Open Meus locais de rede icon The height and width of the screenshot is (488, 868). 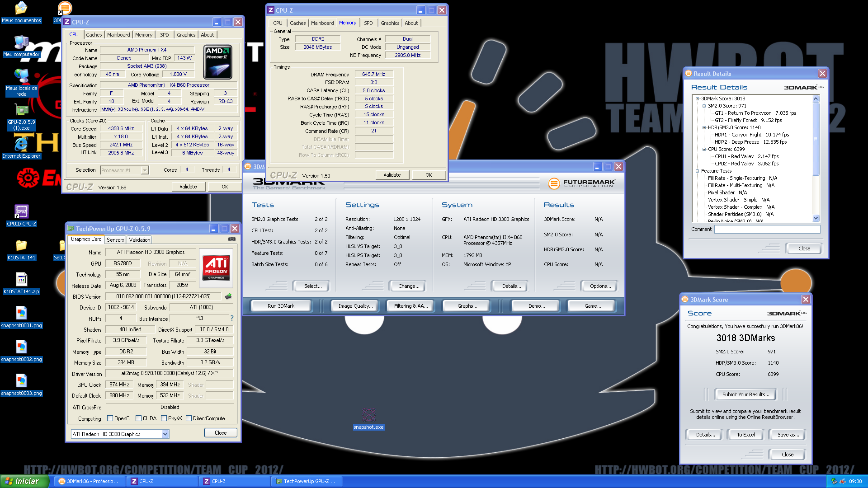pyautogui.click(x=21, y=82)
